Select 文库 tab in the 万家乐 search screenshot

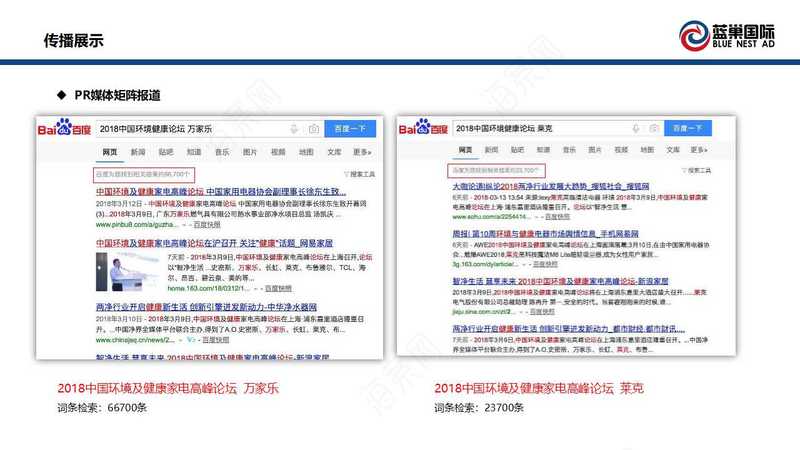click(x=334, y=152)
